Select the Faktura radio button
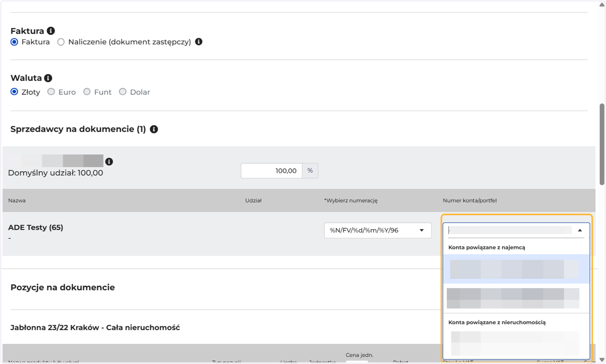 tap(14, 42)
